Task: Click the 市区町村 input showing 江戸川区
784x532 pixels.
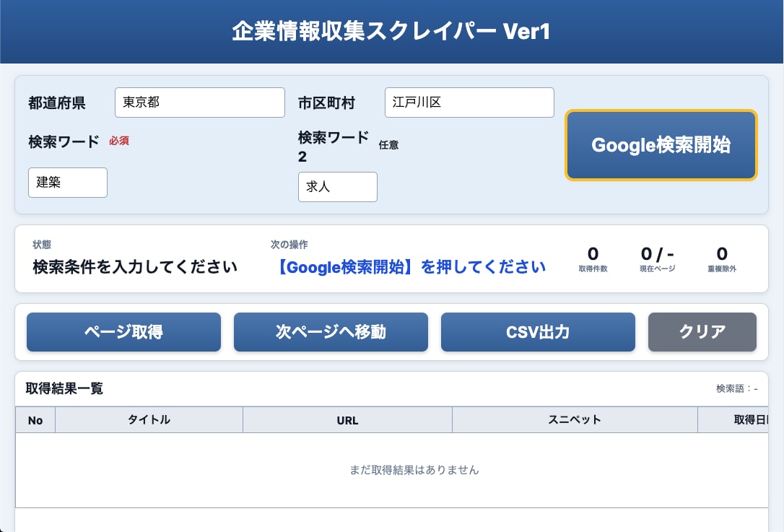Action: [469, 103]
